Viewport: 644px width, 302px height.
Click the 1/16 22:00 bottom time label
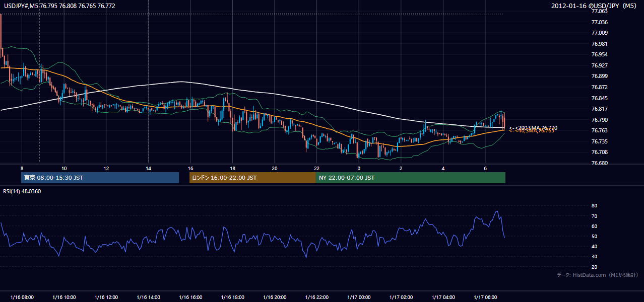[x=316, y=297]
